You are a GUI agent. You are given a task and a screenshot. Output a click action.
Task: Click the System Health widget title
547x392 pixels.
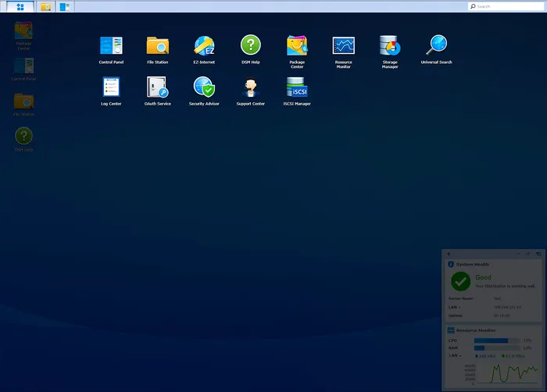click(x=472, y=265)
